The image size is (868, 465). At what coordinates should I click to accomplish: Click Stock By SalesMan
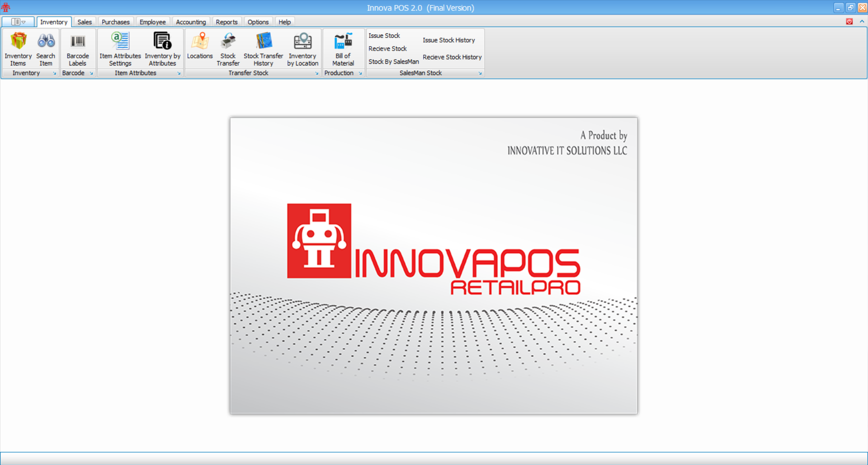click(x=393, y=61)
